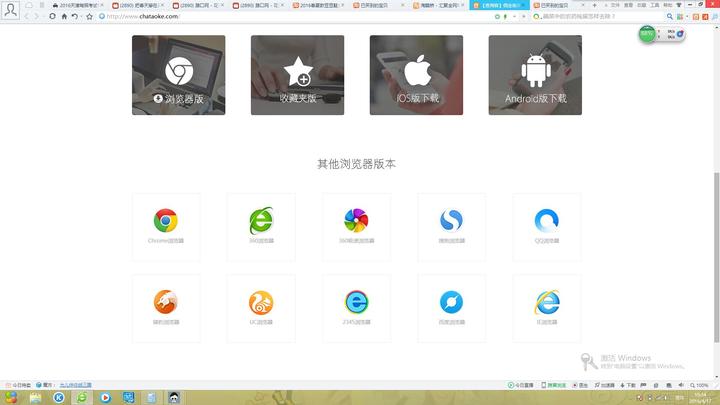This screenshot has height=405, width=720.
Task: Switch to the 2016春夏 tab
Action: pos(318,6)
